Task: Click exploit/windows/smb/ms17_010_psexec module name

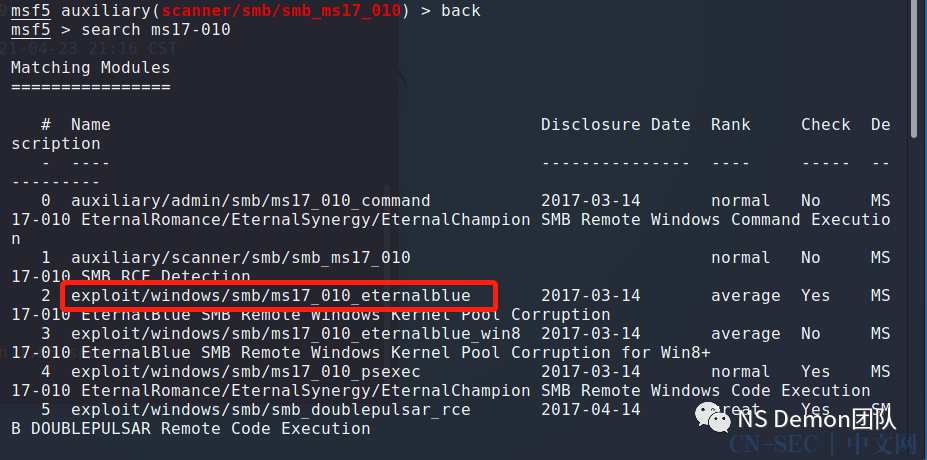Action: click(246, 372)
